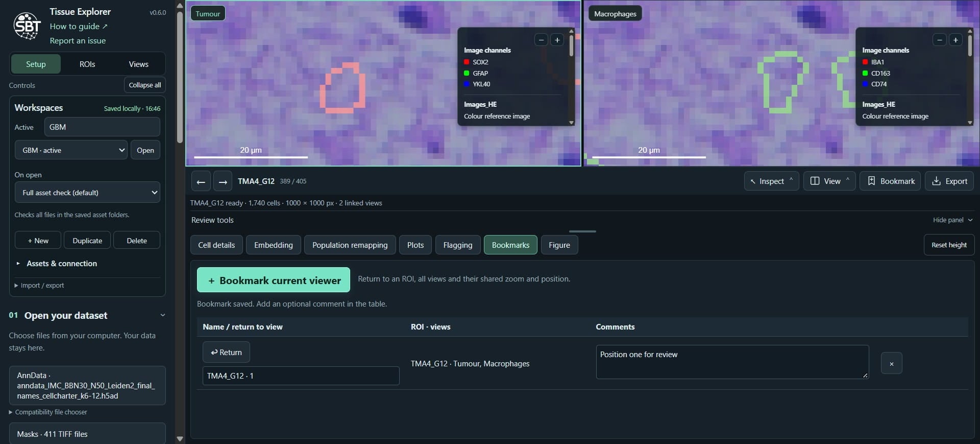The image size is (980, 444).
Task: Zoom out Tumour view channel panel minus
Action: [x=541, y=40]
